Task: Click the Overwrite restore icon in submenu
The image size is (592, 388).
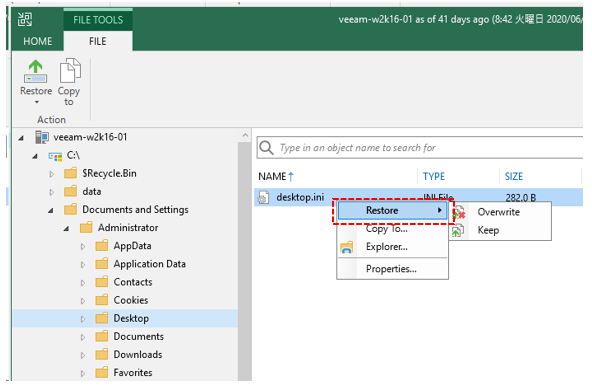Action: pos(458,212)
